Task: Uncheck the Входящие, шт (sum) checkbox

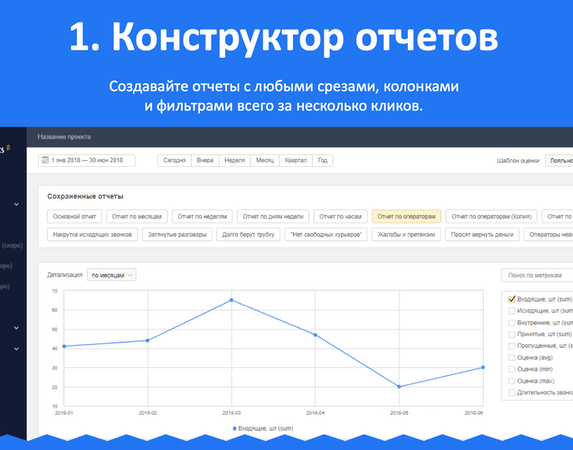Action: tap(512, 299)
